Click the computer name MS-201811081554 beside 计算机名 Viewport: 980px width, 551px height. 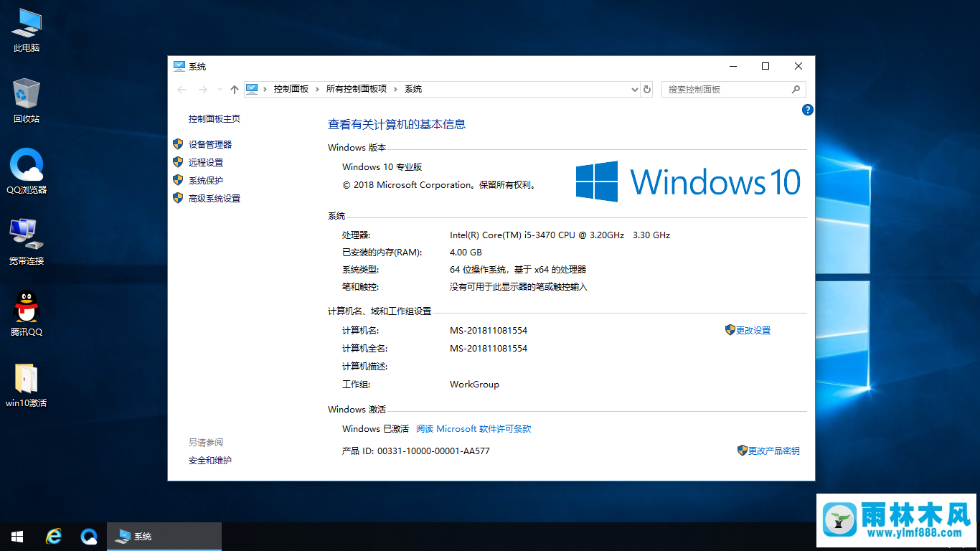[489, 331]
